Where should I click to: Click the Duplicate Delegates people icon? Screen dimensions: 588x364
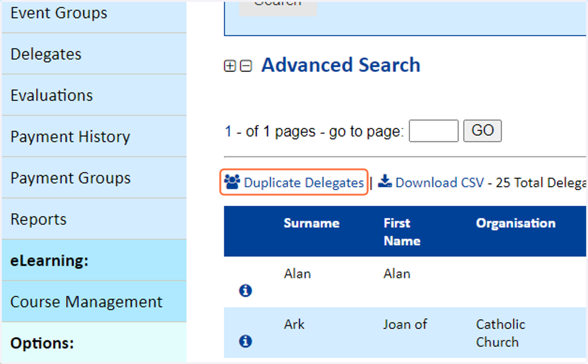(x=232, y=182)
